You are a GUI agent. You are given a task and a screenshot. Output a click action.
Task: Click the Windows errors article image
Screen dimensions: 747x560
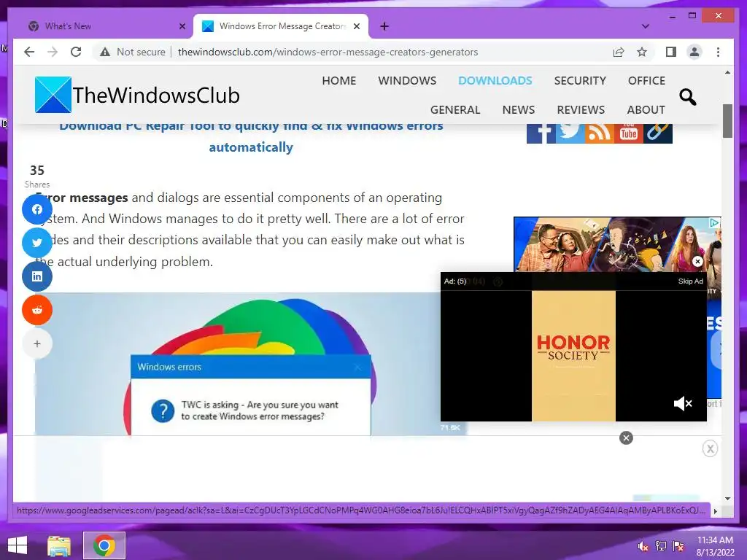pos(237,364)
